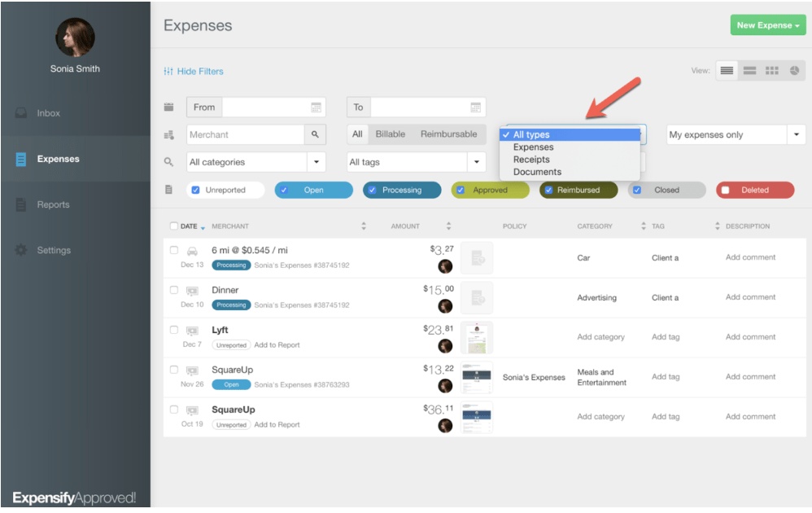The image size is (812, 513).
Task: Click the list view icon
Action: pyautogui.click(x=727, y=71)
